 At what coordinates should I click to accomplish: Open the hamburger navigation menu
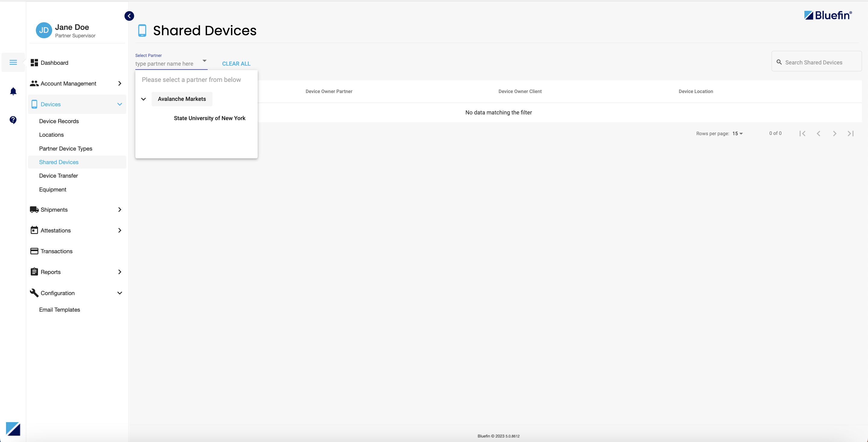click(13, 62)
